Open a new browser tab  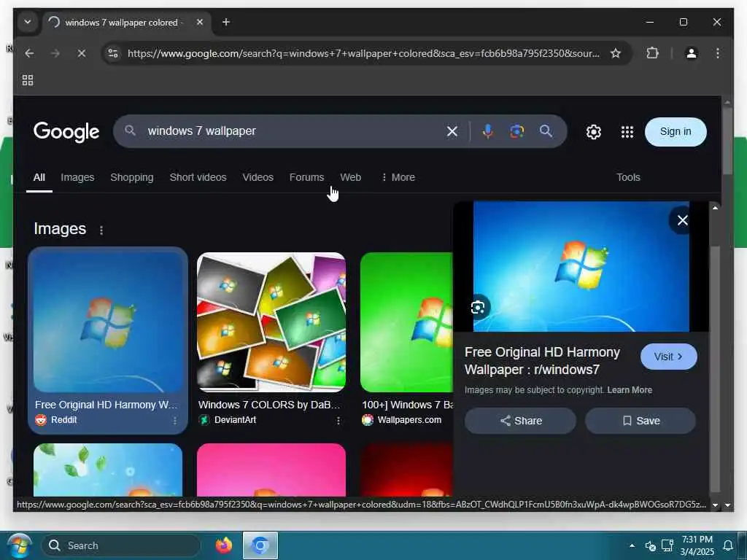[x=226, y=22]
